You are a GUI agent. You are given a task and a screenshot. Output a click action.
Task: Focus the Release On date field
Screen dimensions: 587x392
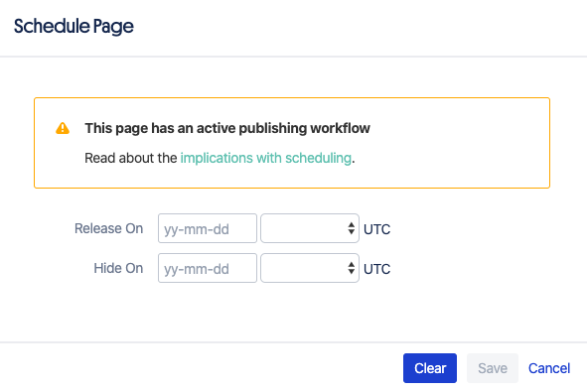(208, 228)
